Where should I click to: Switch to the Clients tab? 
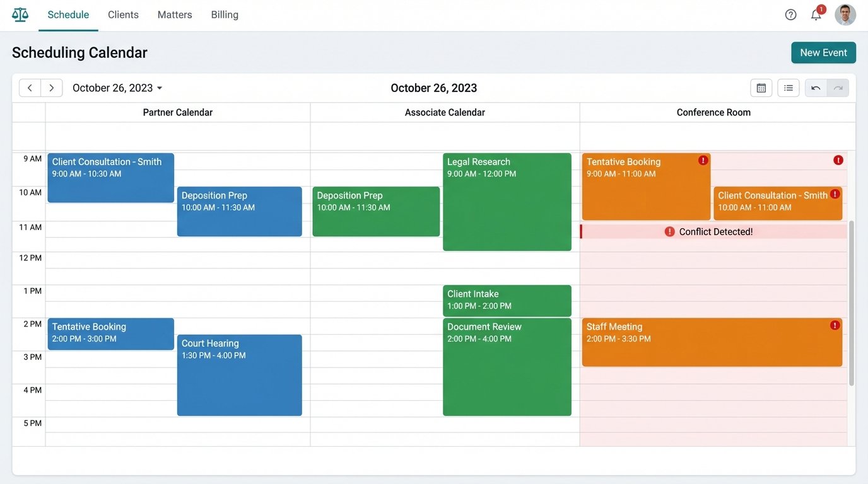pyautogui.click(x=122, y=14)
